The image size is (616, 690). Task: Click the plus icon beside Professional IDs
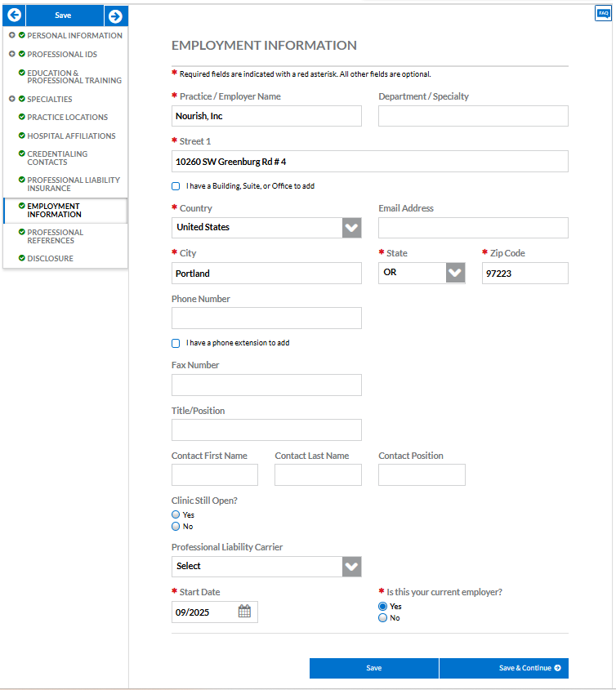pos(11,55)
